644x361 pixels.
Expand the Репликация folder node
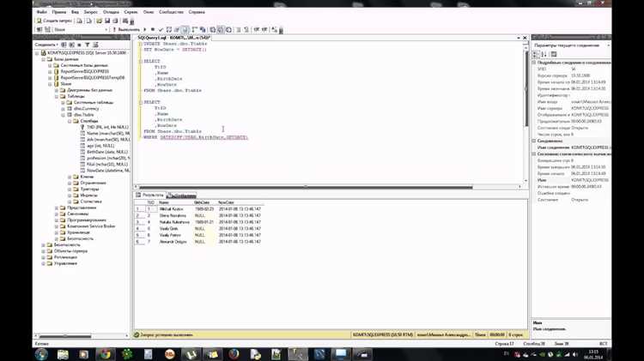(44, 257)
